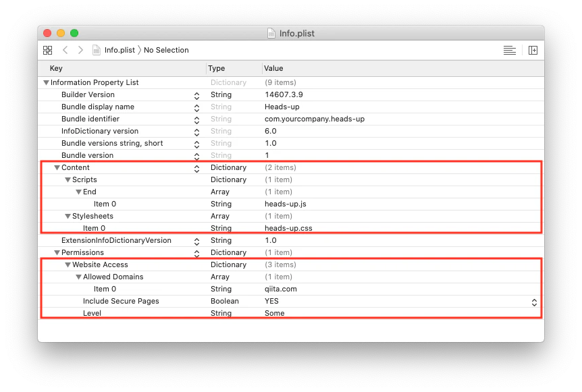This screenshot has width=582, height=392.
Task: Open the YES value popup for Include Secure Pages
Action: [534, 303]
